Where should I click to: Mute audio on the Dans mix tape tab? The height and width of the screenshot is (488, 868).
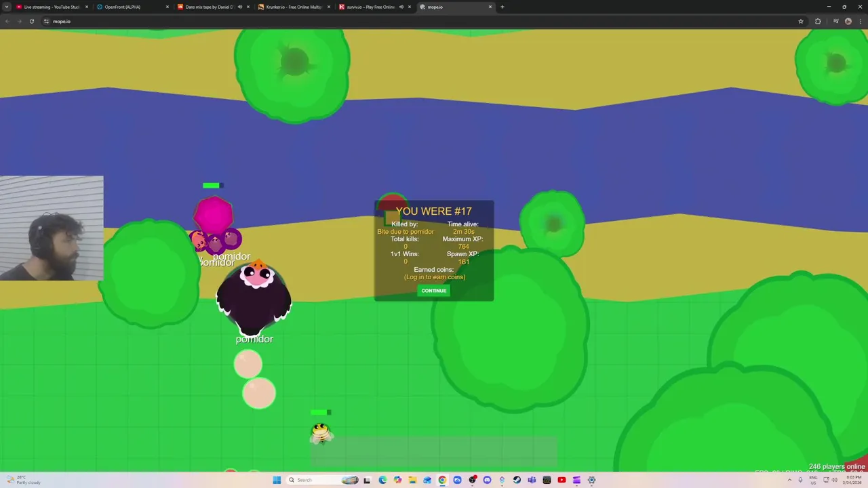coord(240,7)
